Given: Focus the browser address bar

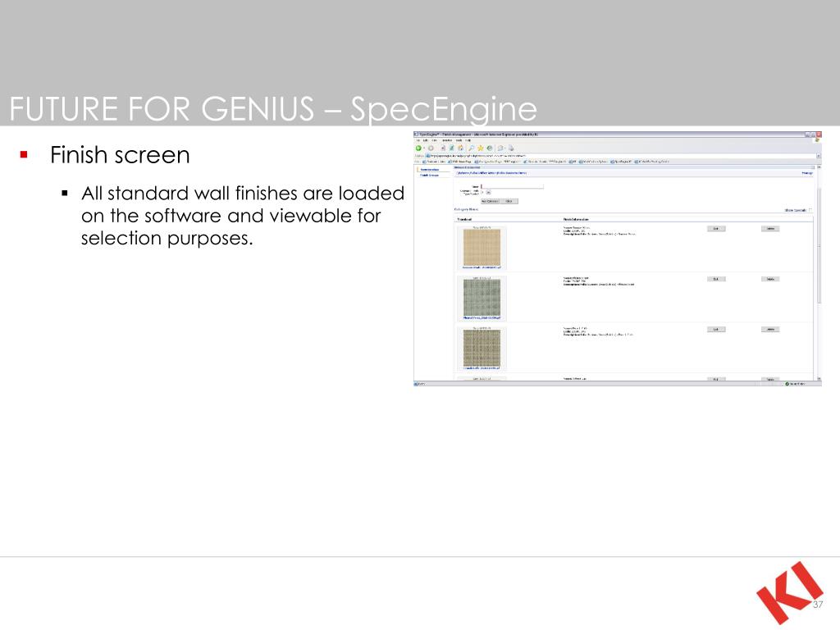Looking at the screenshot, I should [620, 156].
